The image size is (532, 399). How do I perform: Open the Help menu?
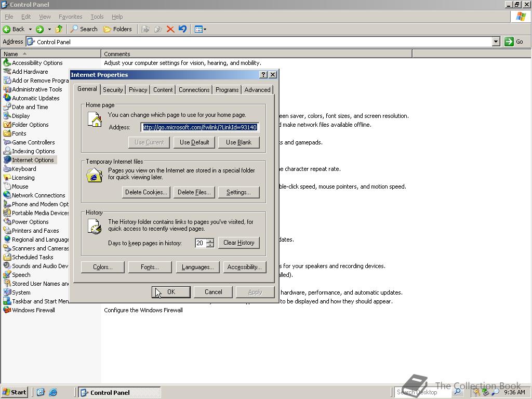[x=117, y=17]
